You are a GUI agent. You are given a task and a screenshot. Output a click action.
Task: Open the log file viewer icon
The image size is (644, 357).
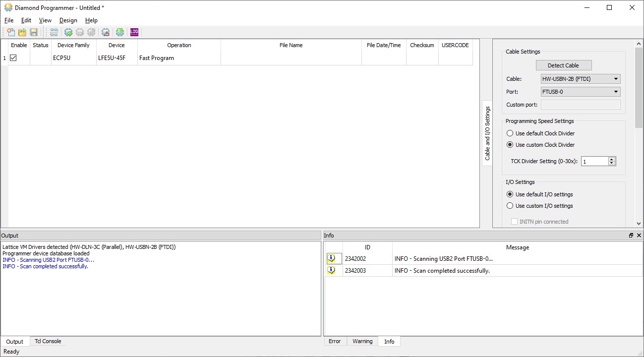pos(134,32)
